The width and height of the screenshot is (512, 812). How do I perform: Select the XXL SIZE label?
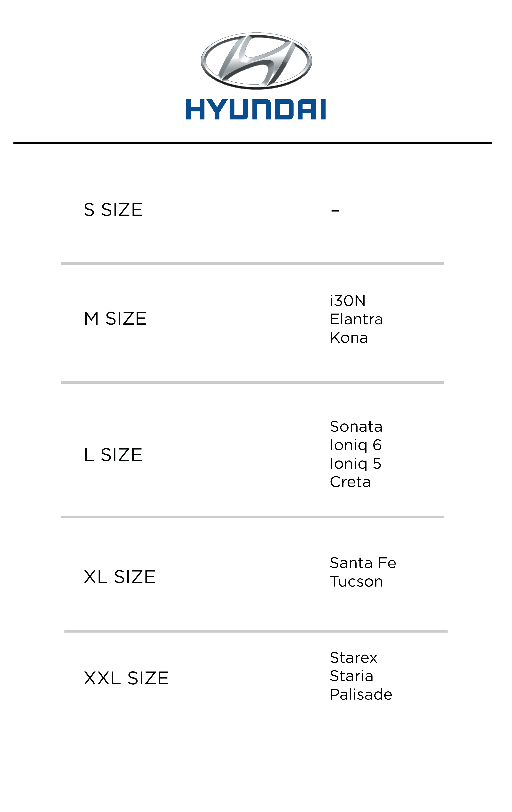click(x=126, y=678)
